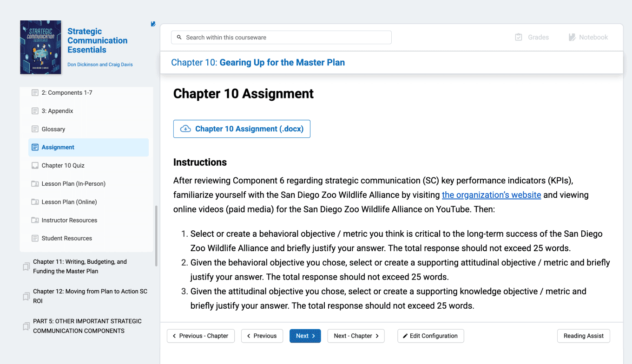This screenshot has width=632, height=364.
Task: Open Reading Assist
Action: (x=584, y=336)
